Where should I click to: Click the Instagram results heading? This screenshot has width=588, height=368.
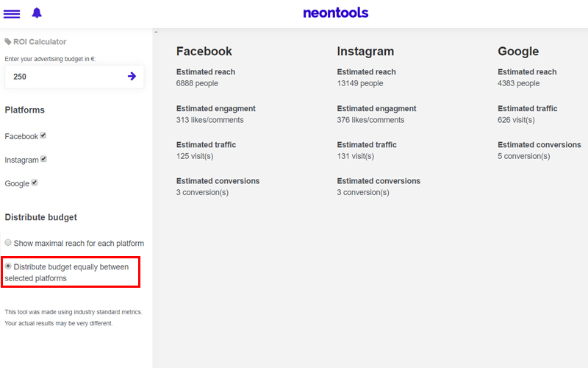point(365,51)
